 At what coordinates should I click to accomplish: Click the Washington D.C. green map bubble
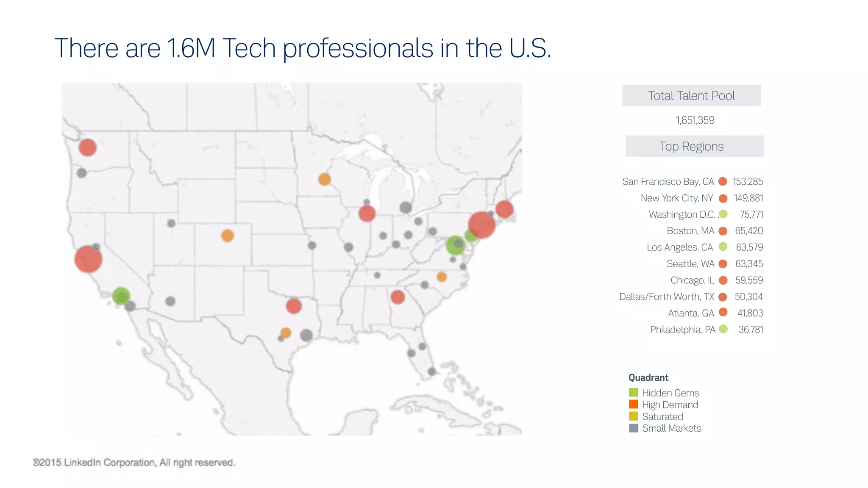[456, 245]
